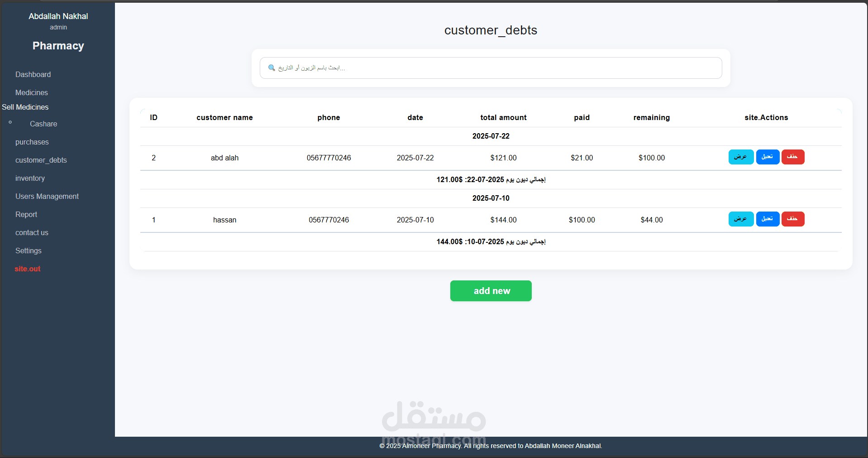Click the remaining value $100.00 for abd alah
Screen dimensions: 868x458
651,158
